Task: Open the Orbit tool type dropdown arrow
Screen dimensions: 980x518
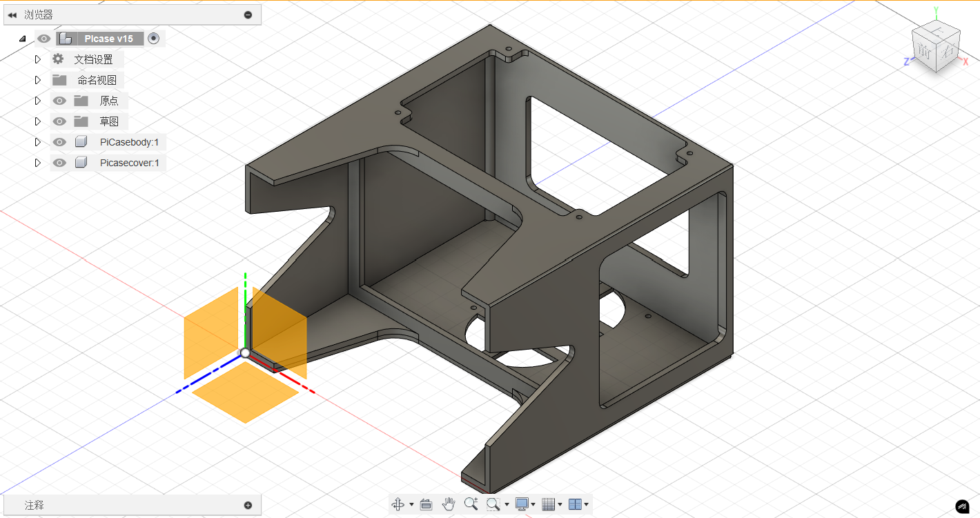Action: 411,504
